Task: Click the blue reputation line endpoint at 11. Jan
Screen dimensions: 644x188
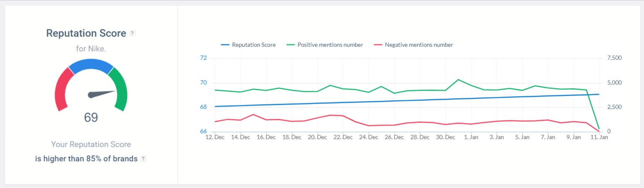Action: pos(599,94)
